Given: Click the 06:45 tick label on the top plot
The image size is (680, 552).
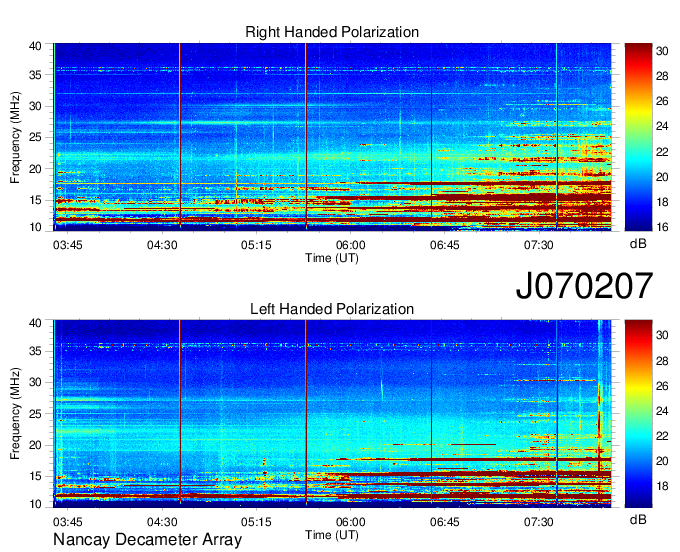Looking at the screenshot, I should [445, 245].
